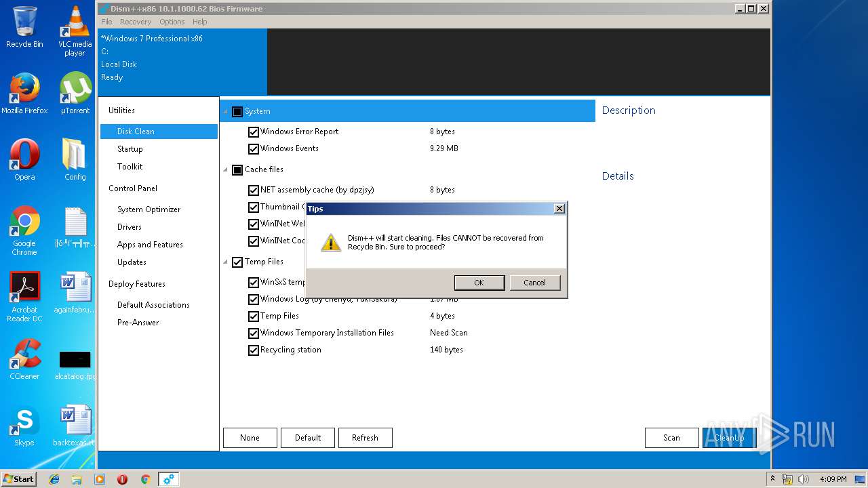This screenshot has height=488, width=868.
Task: Toggle the Temp Files group checkbox
Action: click(237, 262)
